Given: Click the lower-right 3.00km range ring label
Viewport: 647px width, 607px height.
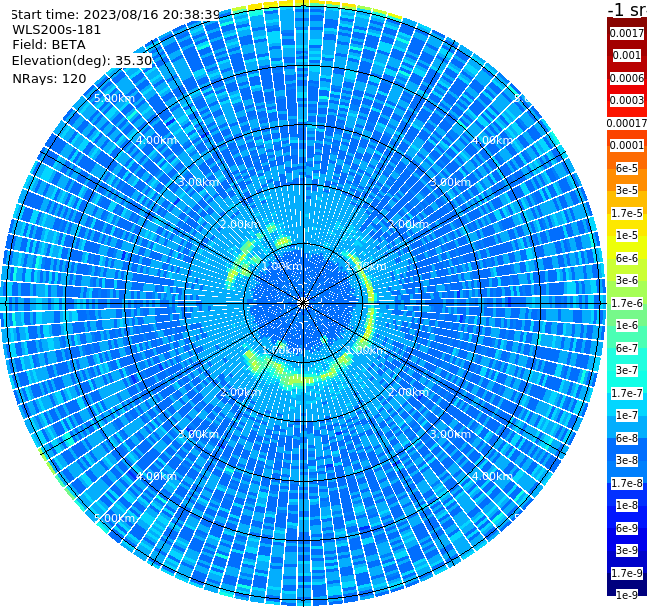Looking at the screenshot, I should [450, 434].
